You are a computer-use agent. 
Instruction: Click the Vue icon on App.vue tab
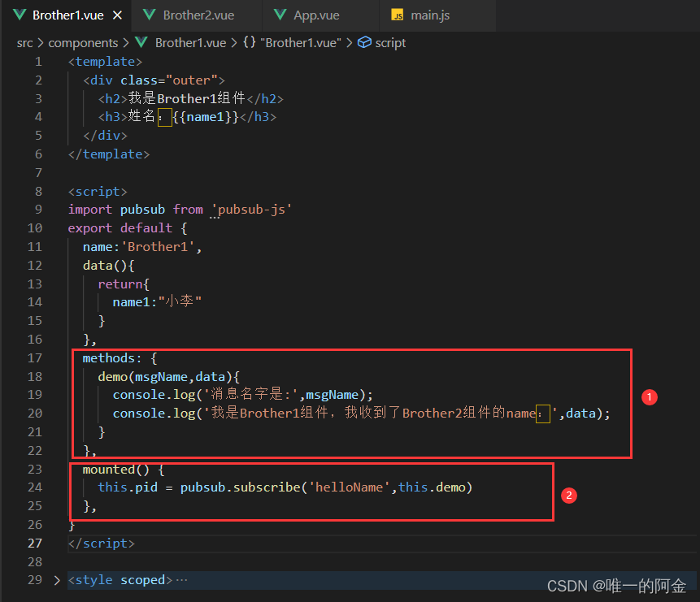[280, 15]
